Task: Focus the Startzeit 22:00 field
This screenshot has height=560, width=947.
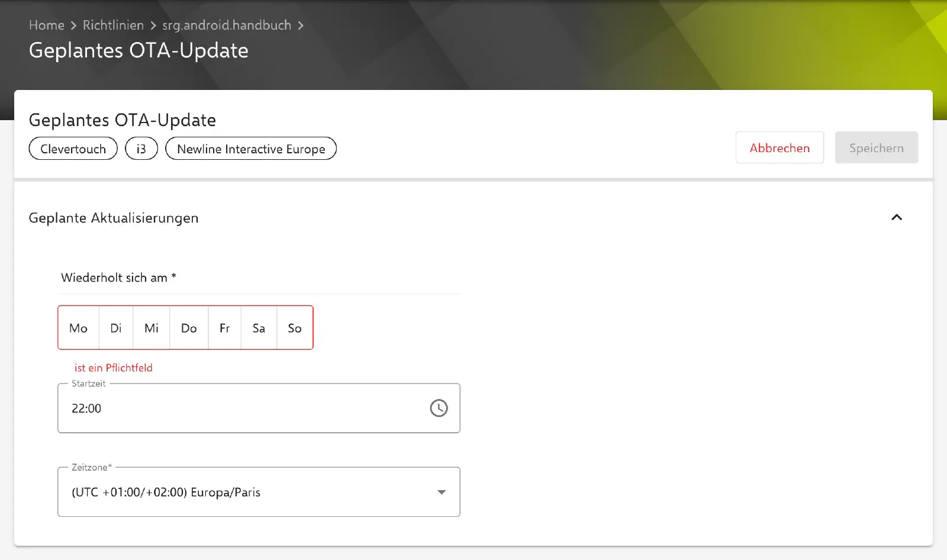Action: tap(259, 408)
